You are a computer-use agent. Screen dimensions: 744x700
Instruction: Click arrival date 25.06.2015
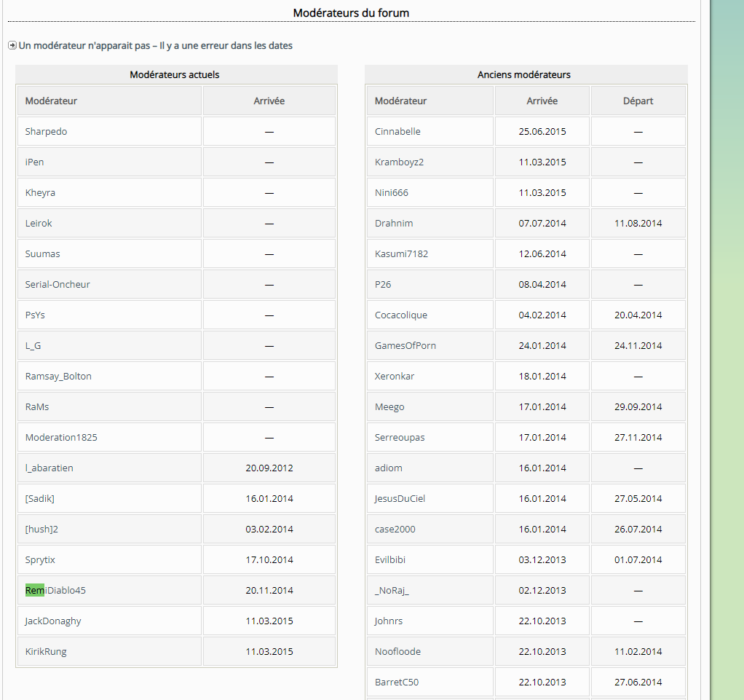(542, 132)
